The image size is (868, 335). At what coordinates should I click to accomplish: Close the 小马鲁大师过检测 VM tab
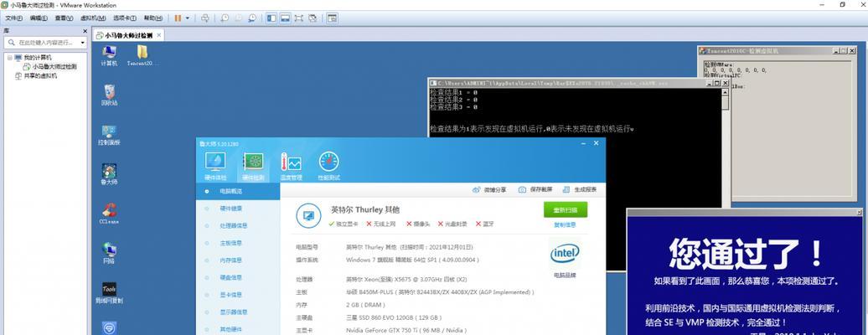[159, 35]
